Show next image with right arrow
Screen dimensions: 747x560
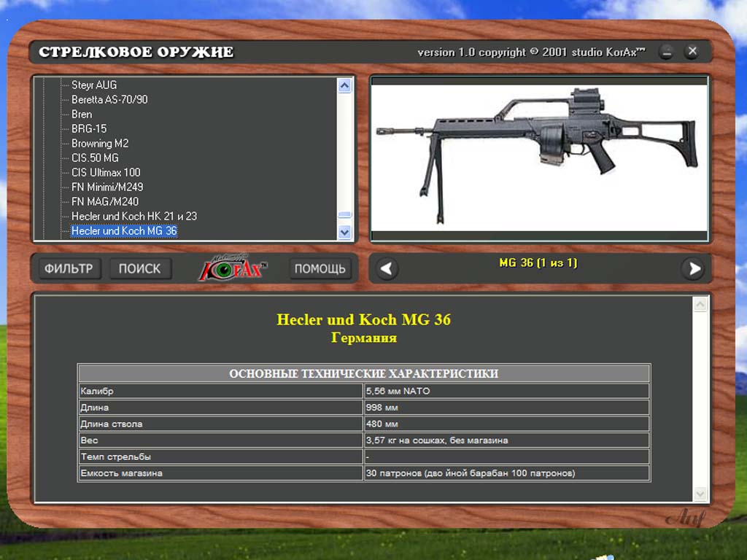tap(693, 269)
